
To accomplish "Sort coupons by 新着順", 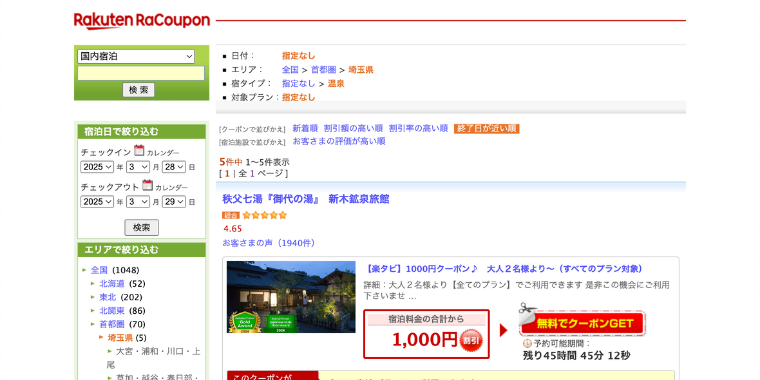I will click(305, 128).
